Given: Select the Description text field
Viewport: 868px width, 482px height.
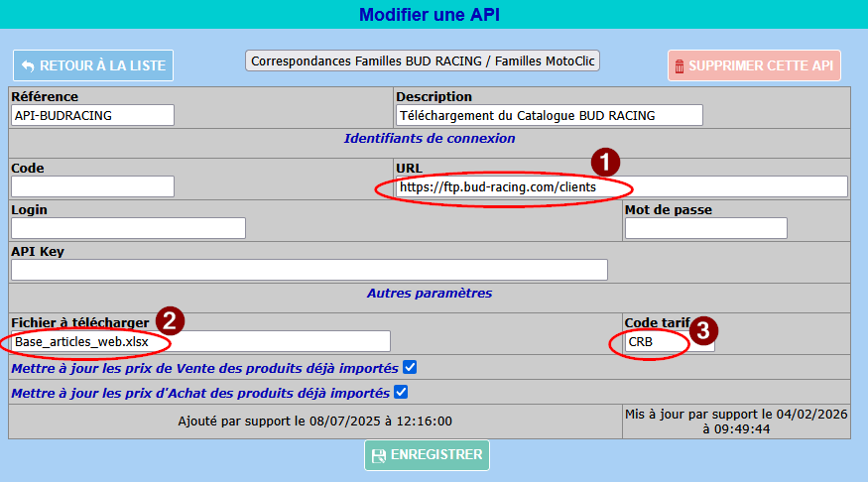Looking at the screenshot, I should click(549, 115).
